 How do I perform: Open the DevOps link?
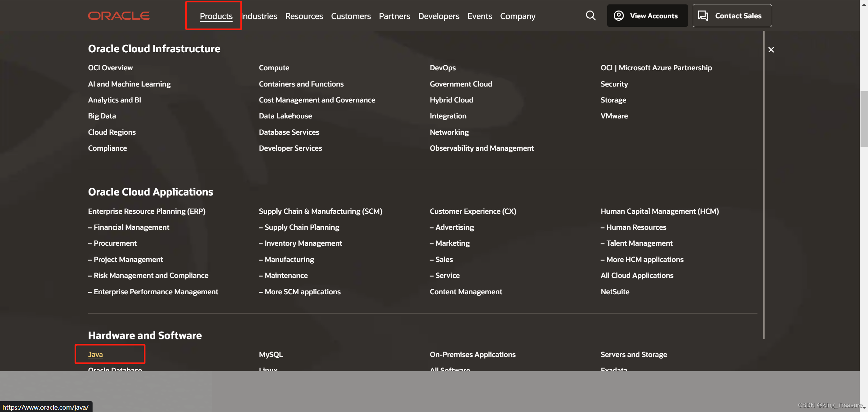pos(442,68)
